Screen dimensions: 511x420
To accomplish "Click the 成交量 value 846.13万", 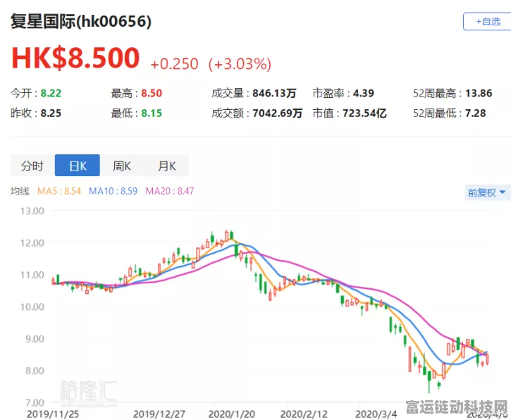I will click(274, 93).
